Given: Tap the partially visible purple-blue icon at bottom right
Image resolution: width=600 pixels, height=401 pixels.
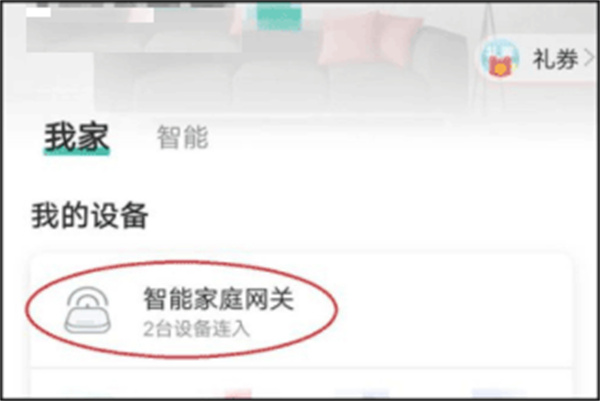Looking at the screenshot, I should 497,393.
